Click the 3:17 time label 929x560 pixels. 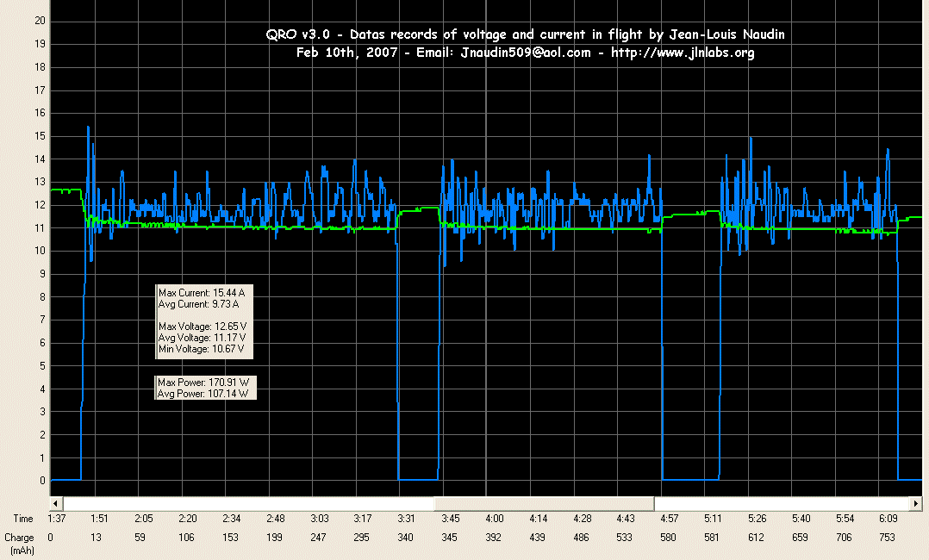(x=363, y=519)
